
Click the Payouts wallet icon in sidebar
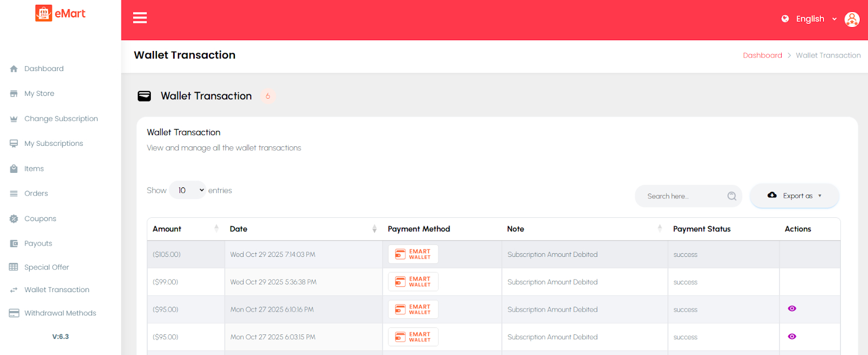pos(14,244)
